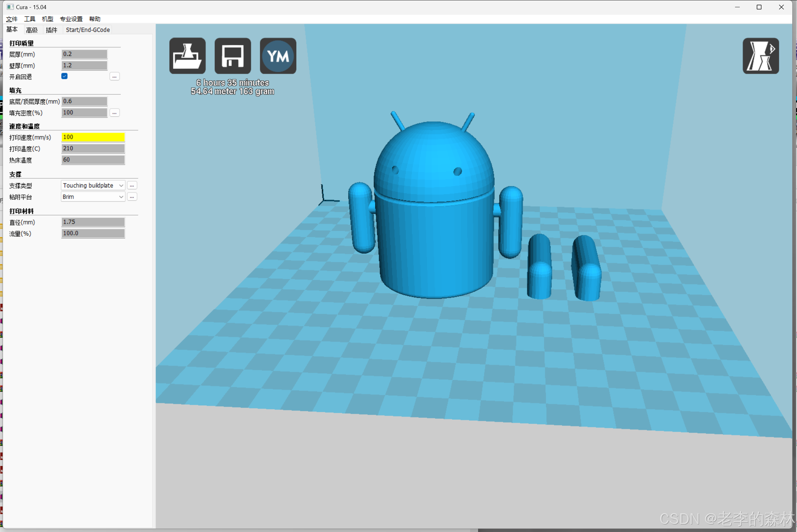Open fill density settings ellipsis button

click(x=114, y=113)
